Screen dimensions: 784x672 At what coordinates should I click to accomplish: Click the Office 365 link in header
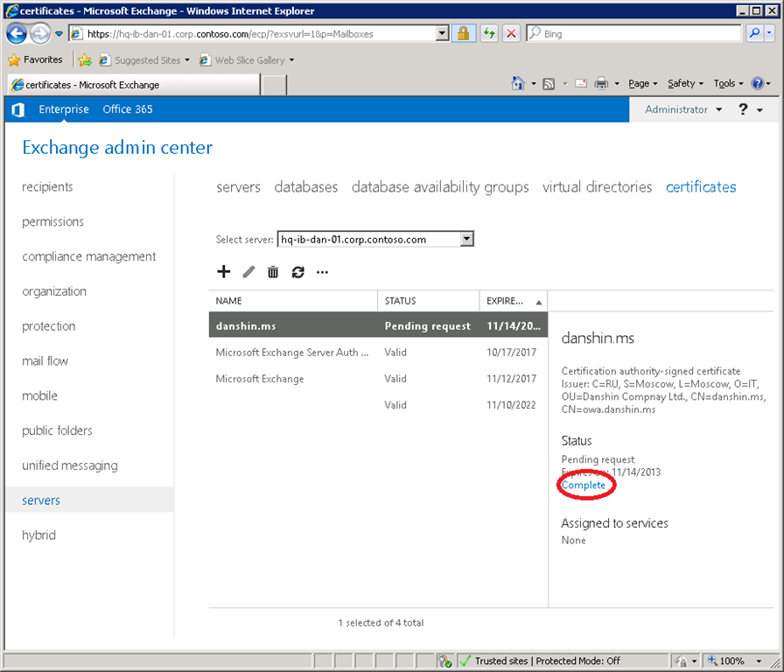click(128, 109)
